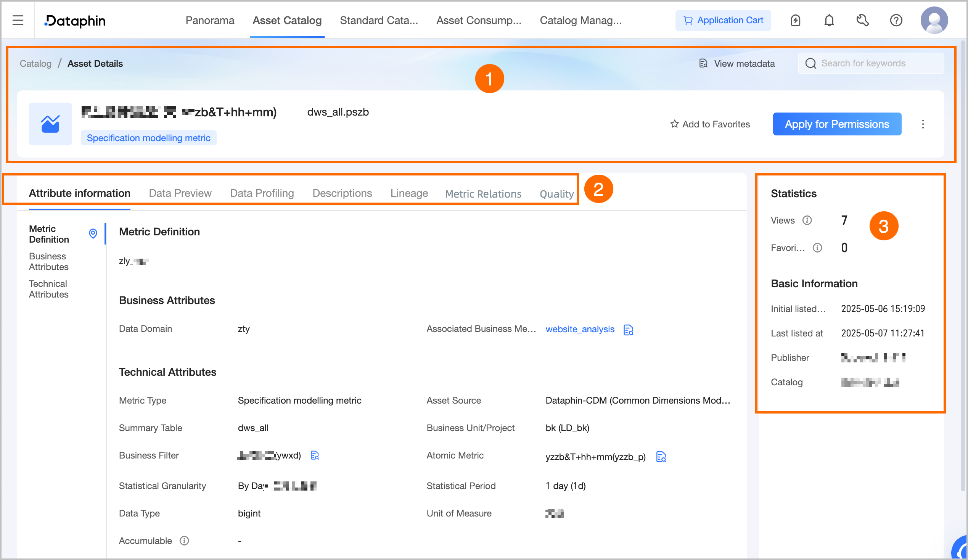
Task: Open the help question mark icon
Action: [x=896, y=20]
